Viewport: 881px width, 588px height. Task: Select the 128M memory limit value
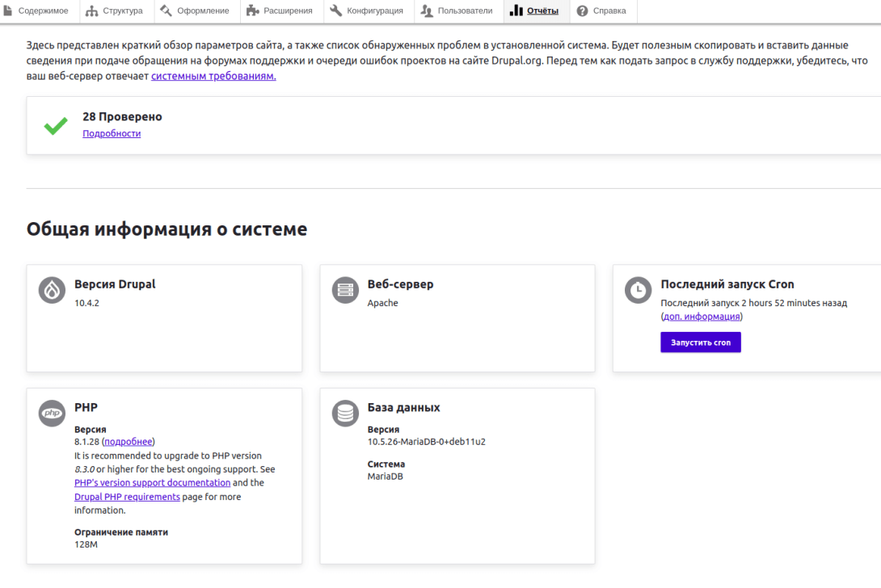[86, 544]
